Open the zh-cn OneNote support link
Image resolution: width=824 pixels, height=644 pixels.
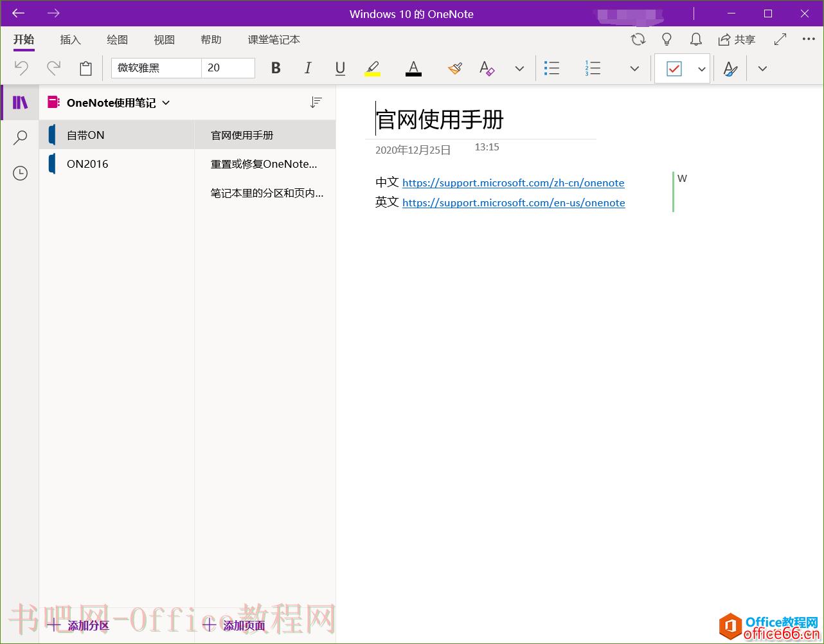(x=514, y=183)
